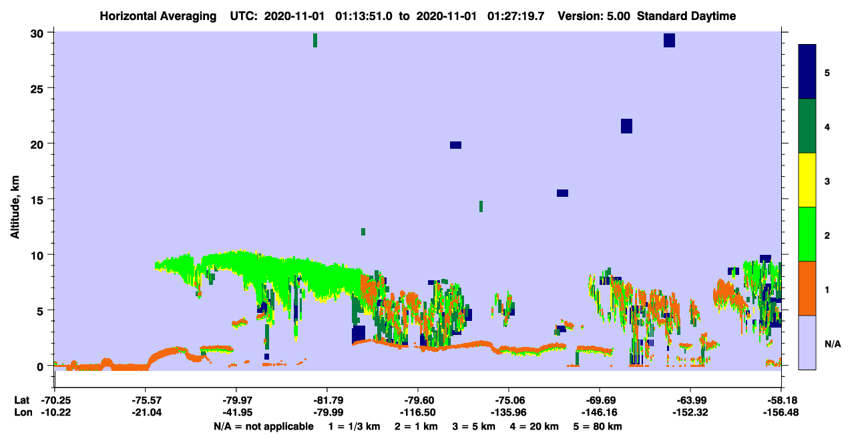Click longitude value '-135.96'

508,412
